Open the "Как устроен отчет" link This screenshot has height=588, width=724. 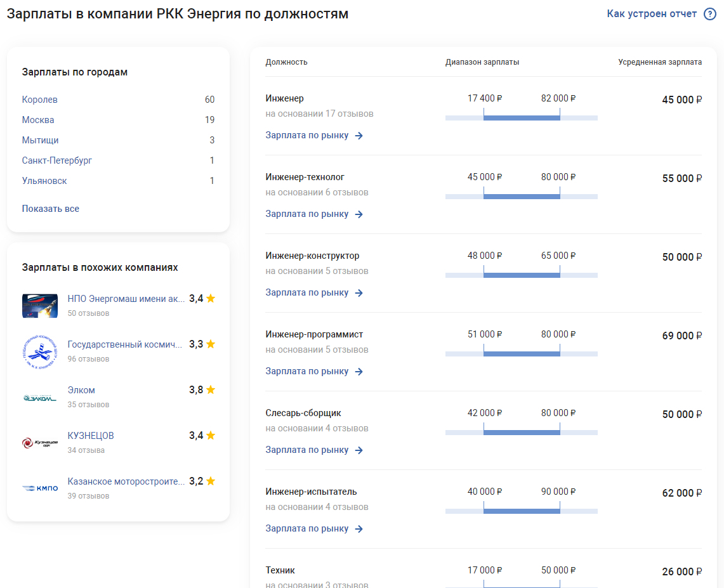[x=652, y=14]
